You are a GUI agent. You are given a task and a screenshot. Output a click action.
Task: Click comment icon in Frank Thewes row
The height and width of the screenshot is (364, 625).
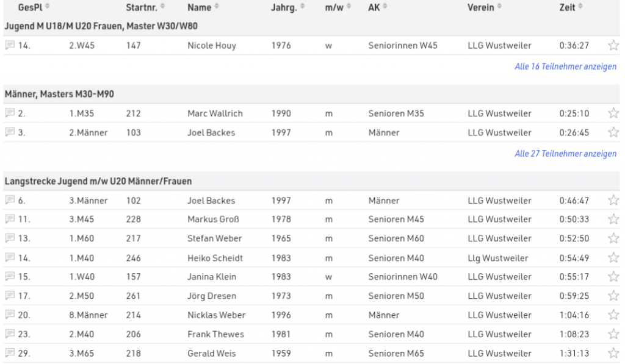tap(10, 334)
